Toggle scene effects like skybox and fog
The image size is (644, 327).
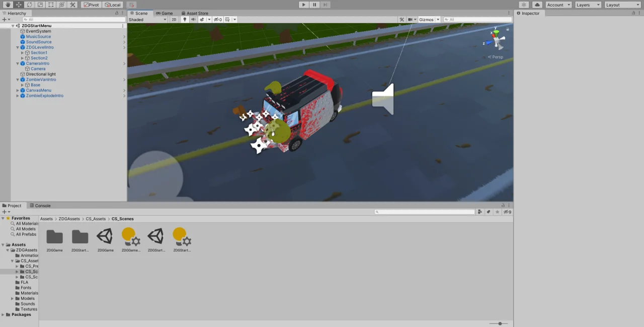202,20
